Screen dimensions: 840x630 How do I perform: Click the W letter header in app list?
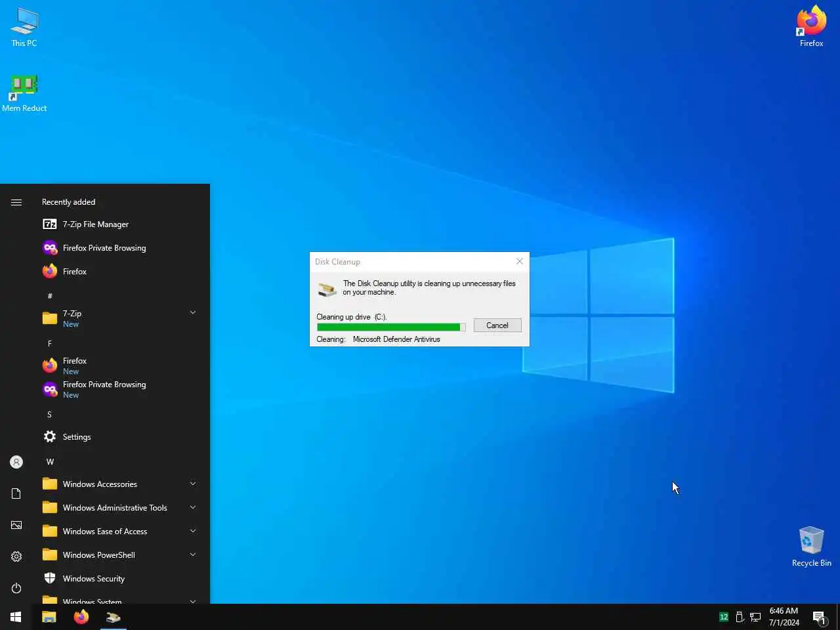(x=50, y=461)
